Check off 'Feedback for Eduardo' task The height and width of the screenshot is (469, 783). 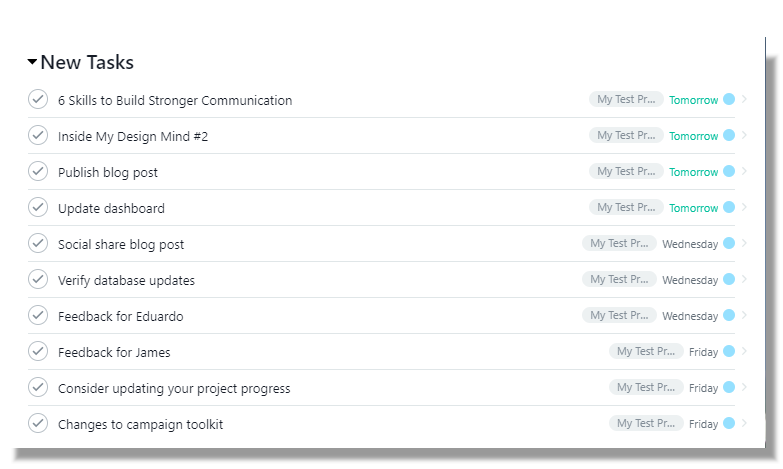click(38, 315)
